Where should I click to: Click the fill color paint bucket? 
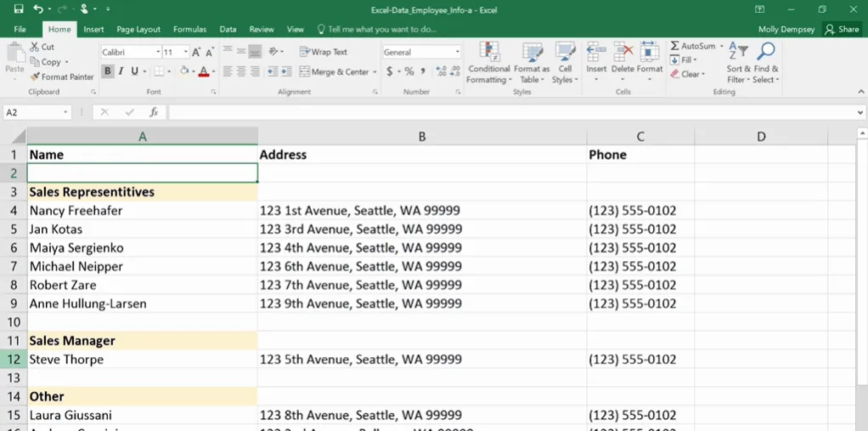184,71
